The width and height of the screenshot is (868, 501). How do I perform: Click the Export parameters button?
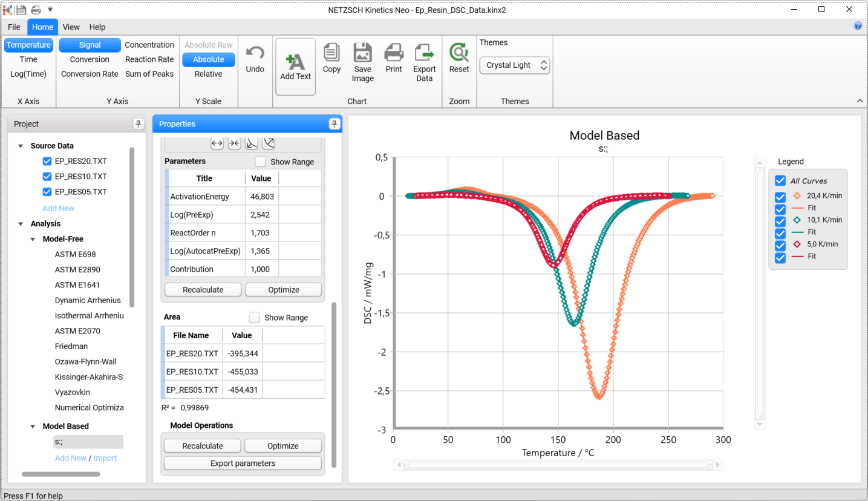coord(243,463)
